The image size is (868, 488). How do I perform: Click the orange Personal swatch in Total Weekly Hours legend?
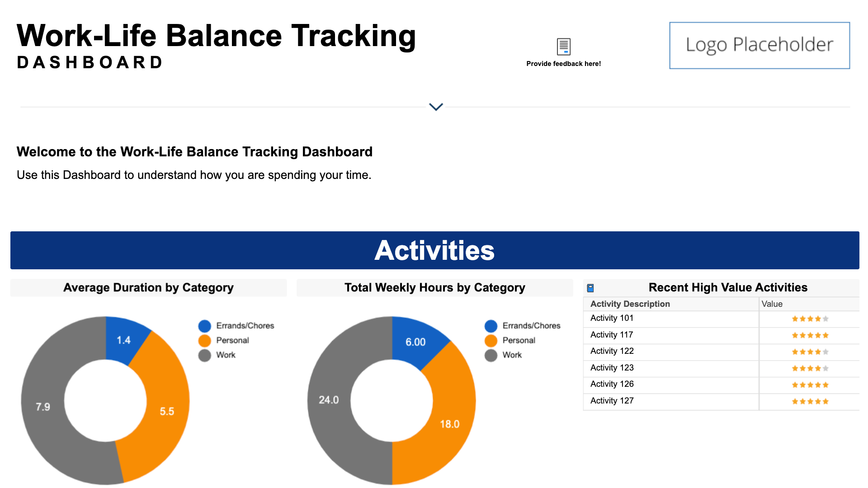pyautogui.click(x=491, y=341)
